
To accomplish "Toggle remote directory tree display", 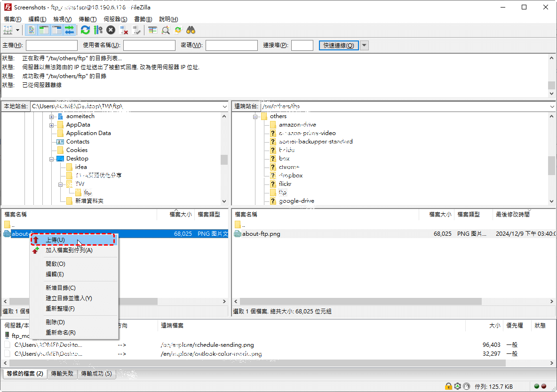I will click(56, 30).
